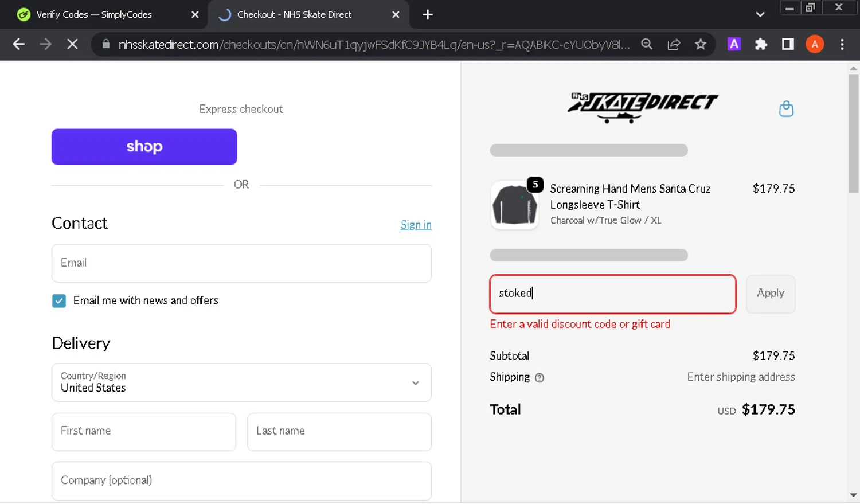Click the quantity badge showing 5
This screenshot has width=860, height=504.
coord(535,185)
